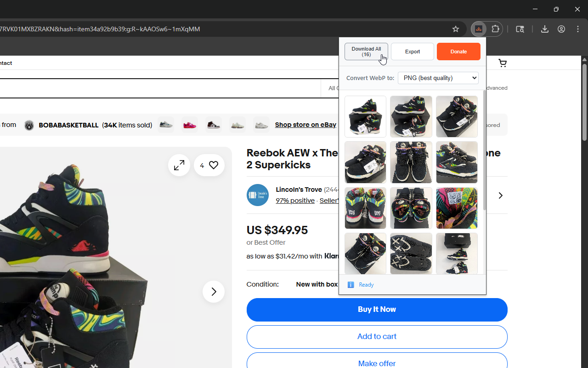Viewport: 588px width, 368px height.
Task: Select first-row thumbnail of stacked shoes on white
Action: click(x=366, y=116)
